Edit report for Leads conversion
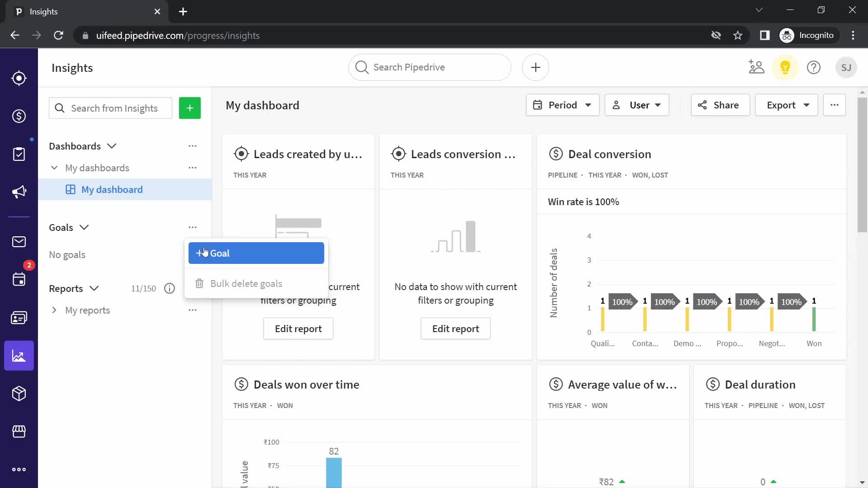Image resolution: width=868 pixels, height=488 pixels. (456, 328)
